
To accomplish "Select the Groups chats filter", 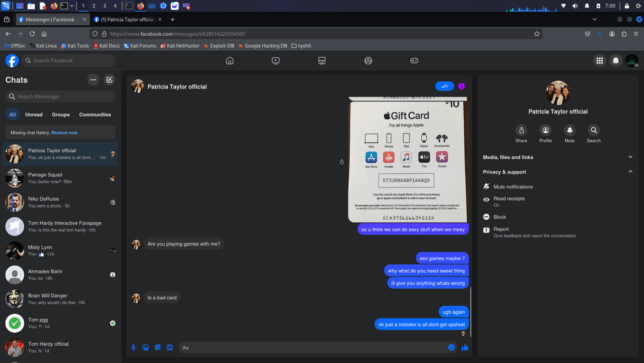I will 61,115.
